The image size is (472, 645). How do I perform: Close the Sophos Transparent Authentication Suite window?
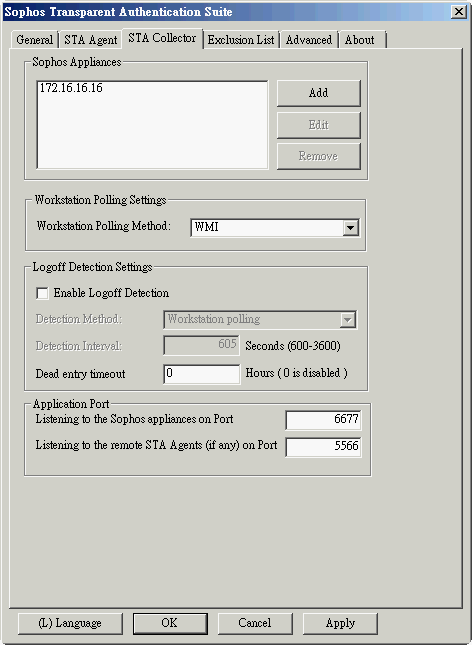click(459, 12)
